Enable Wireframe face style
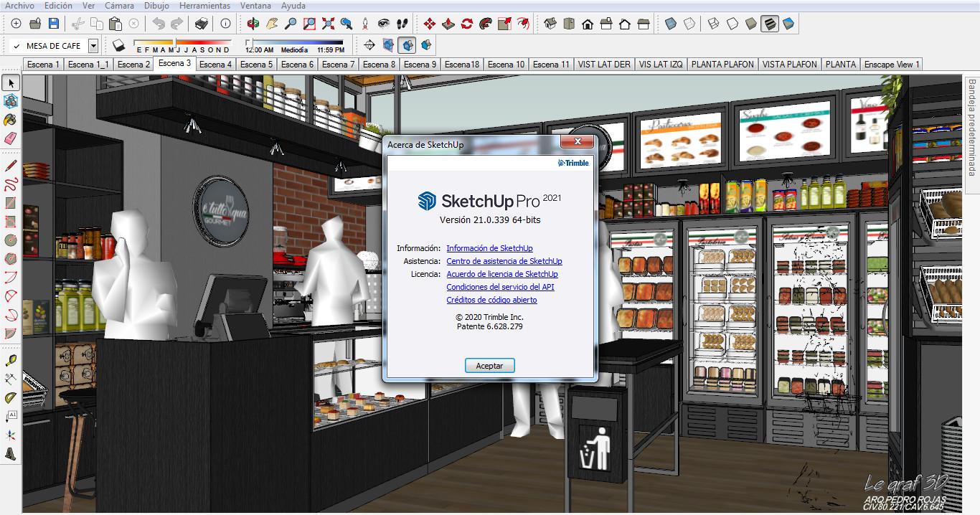This screenshot has width=980, height=515. tap(714, 24)
